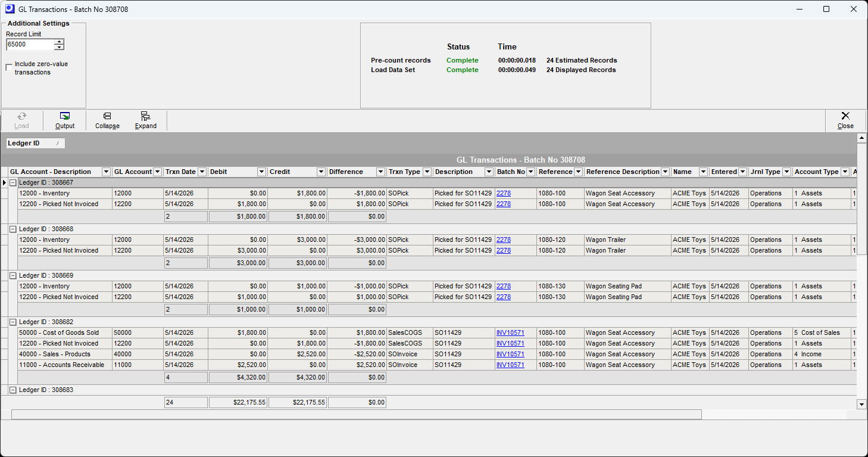Open INV10571 link in Cost of Goods Sold row
This screenshot has width=868, height=457.
pos(510,332)
